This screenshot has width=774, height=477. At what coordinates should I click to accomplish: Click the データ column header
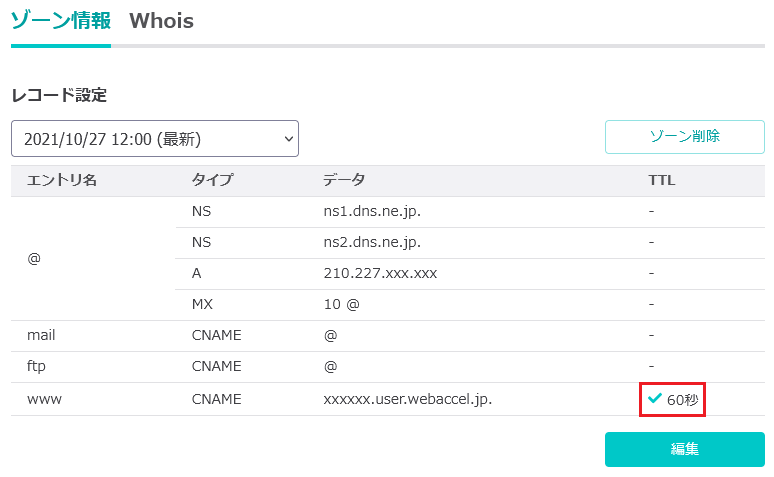tap(344, 180)
